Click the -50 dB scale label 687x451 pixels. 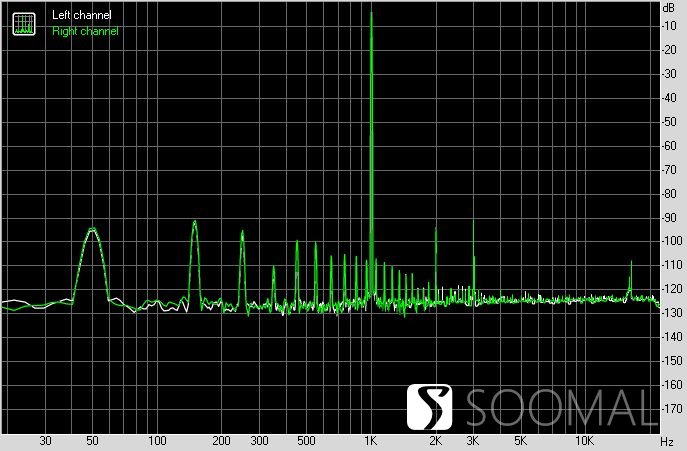(670, 121)
